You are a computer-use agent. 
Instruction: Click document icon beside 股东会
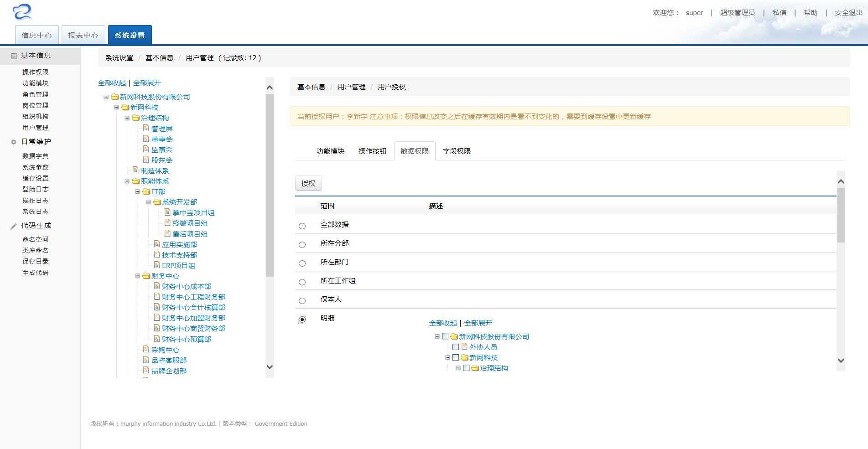[x=146, y=160]
